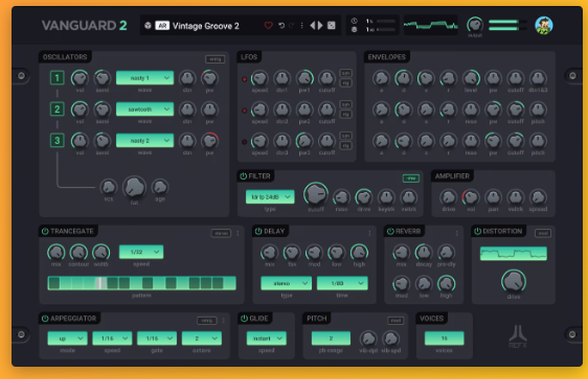Click the voices value field showing 16
The height and width of the screenshot is (379, 588).
444,338
